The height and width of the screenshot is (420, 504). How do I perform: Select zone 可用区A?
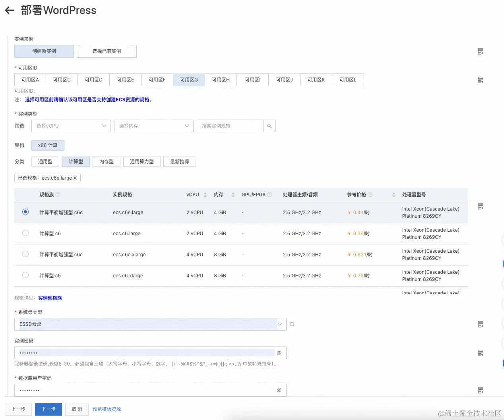30,80
